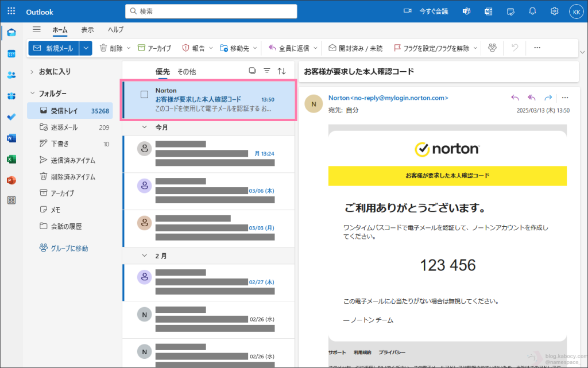Open the Calendar icon in left sidebar
The height and width of the screenshot is (368, 588).
(x=11, y=53)
